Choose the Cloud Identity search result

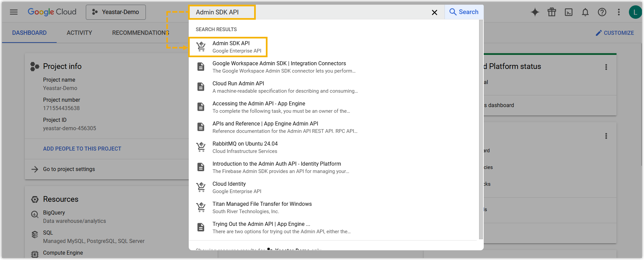click(229, 187)
